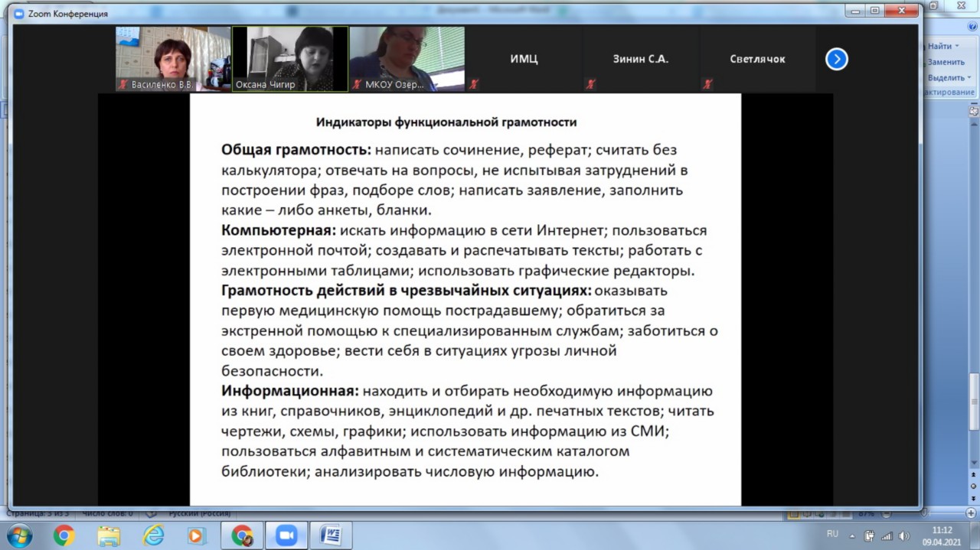Open the clock showing 11:12
The height and width of the screenshot is (550, 980).
pos(942,535)
